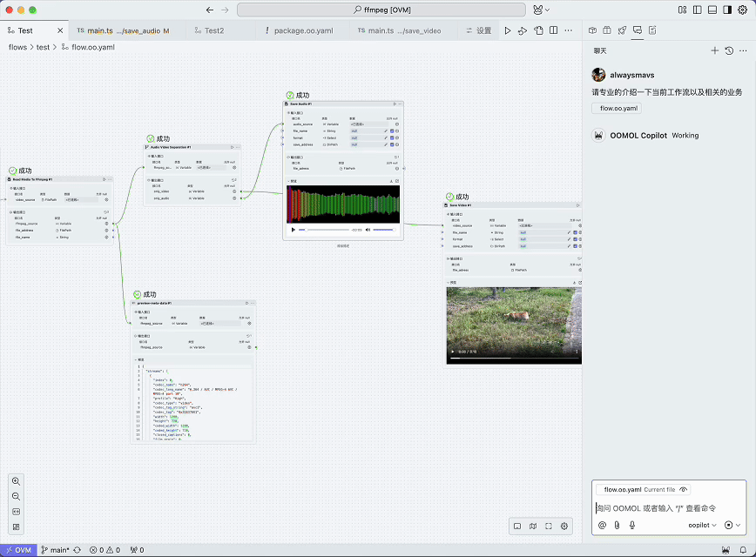Open the package.oo.yaml tab

(x=303, y=30)
